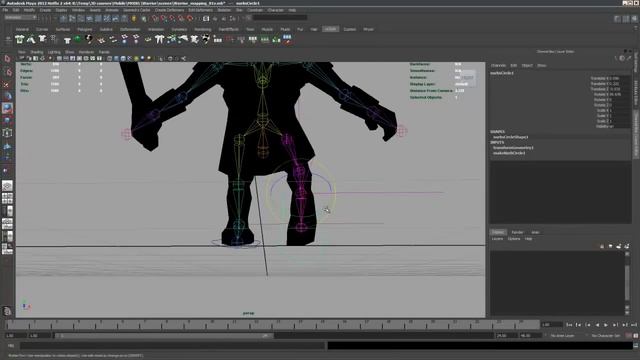Click the pants-shaped nCloth shelf icon
640x360 pixels.
(x=159, y=39)
